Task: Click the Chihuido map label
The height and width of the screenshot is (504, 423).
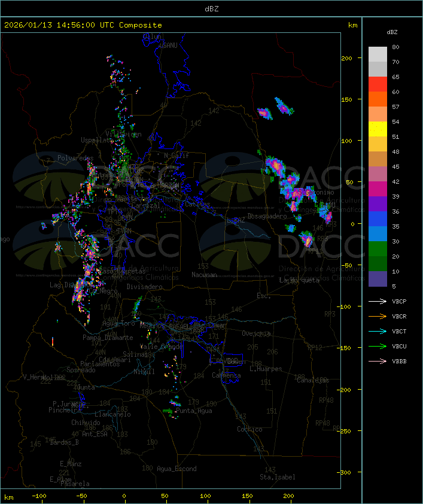Action: [86, 423]
